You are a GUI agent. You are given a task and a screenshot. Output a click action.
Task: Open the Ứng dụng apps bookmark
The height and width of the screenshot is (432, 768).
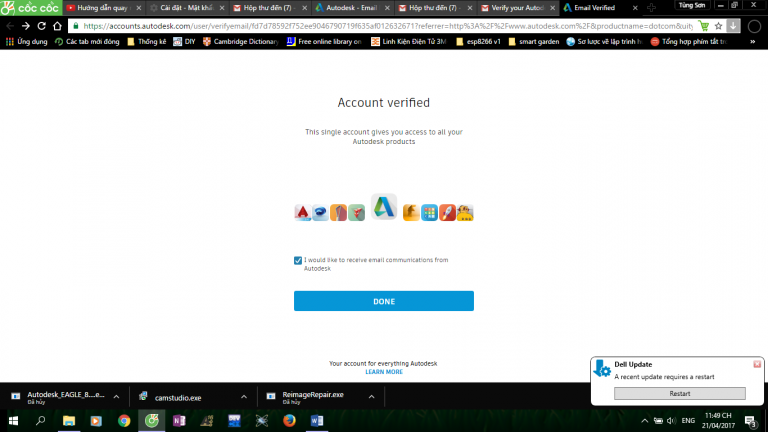coord(26,42)
